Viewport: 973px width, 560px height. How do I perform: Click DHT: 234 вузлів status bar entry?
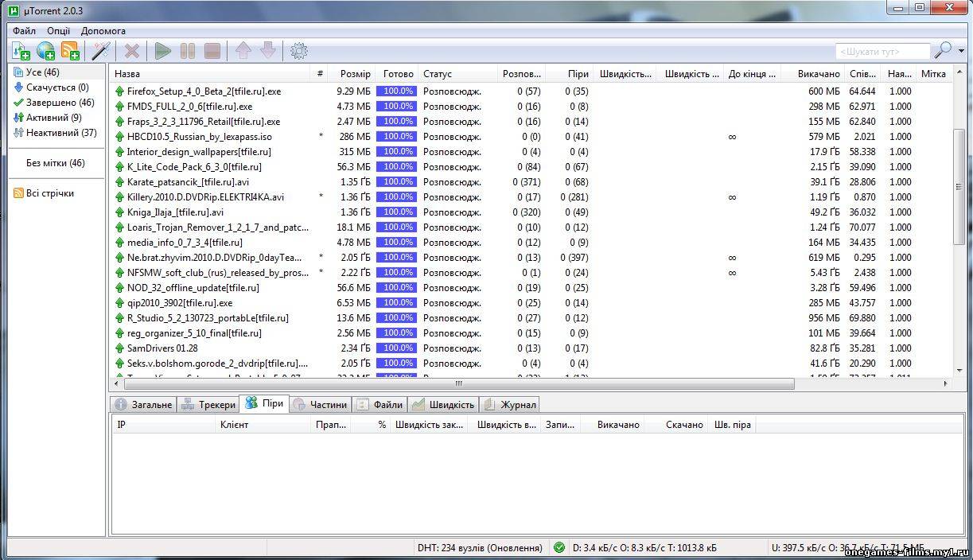point(480,547)
